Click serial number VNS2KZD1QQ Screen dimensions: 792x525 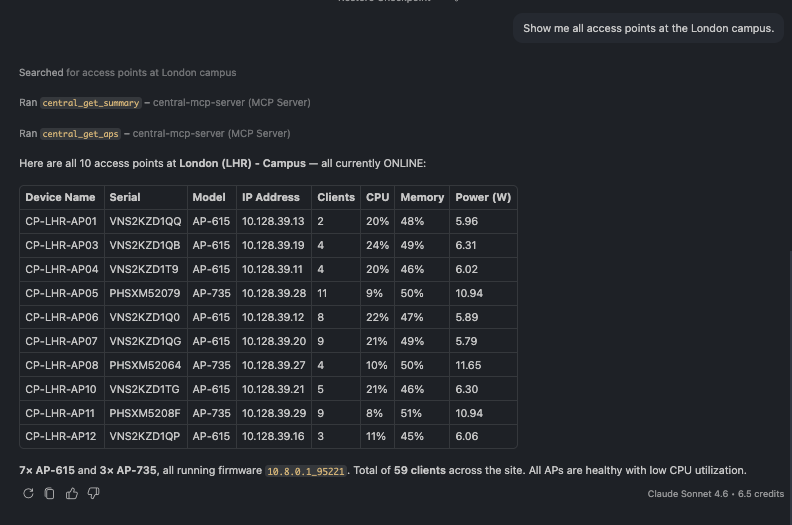click(x=145, y=221)
